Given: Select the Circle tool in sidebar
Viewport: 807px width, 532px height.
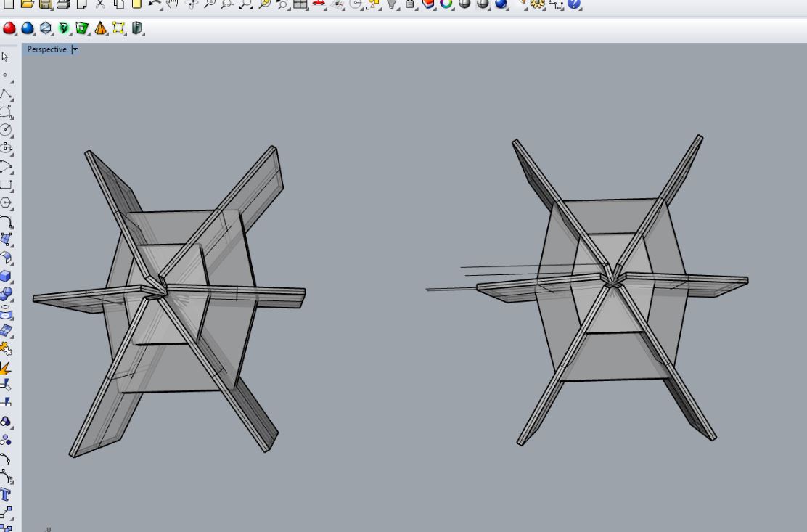Looking at the screenshot, I should (7, 130).
